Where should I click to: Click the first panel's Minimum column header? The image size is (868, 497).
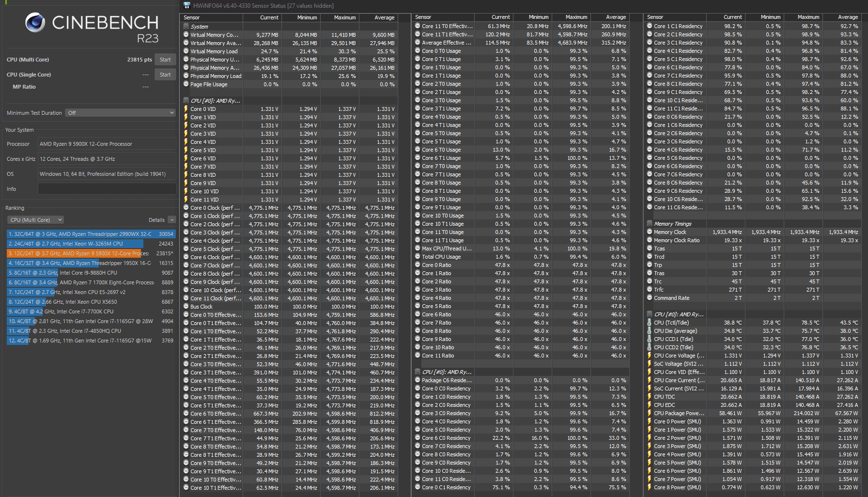pyautogui.click(x=301, y=17)
